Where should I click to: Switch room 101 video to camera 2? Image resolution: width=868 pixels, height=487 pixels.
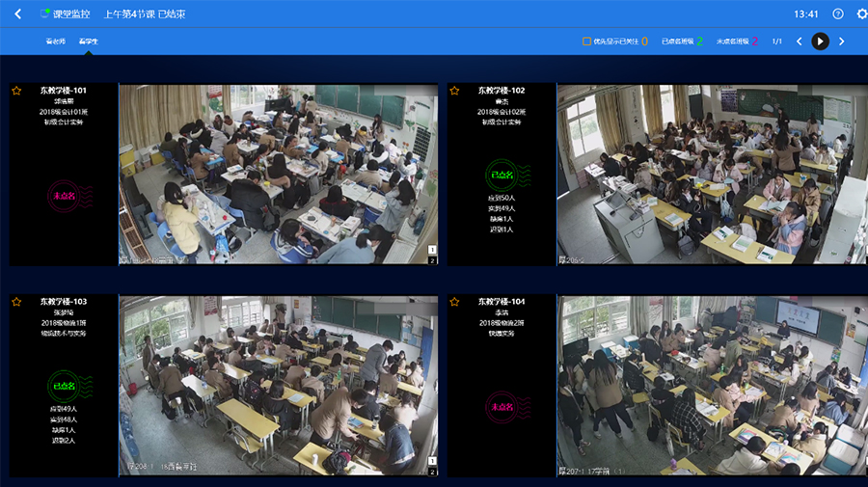coord(433,259)
